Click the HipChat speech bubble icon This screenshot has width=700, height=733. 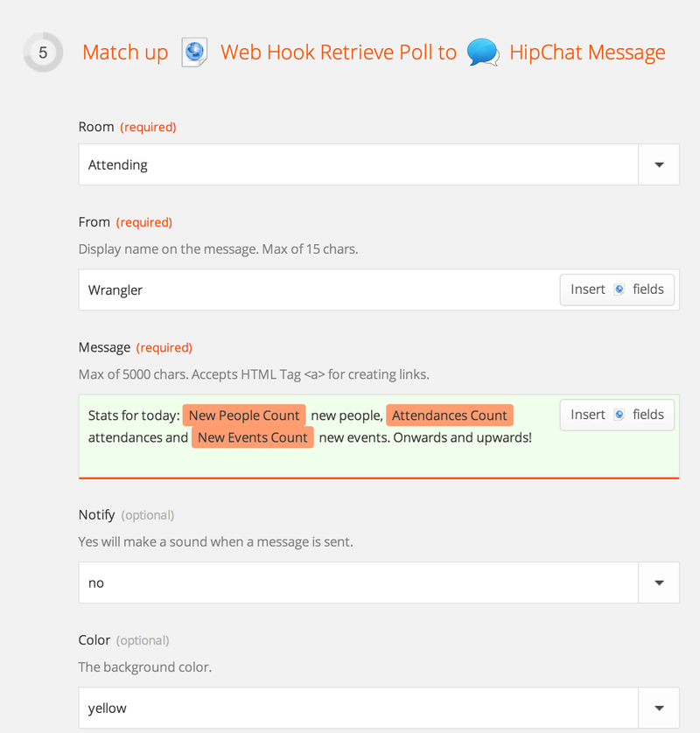483,52
